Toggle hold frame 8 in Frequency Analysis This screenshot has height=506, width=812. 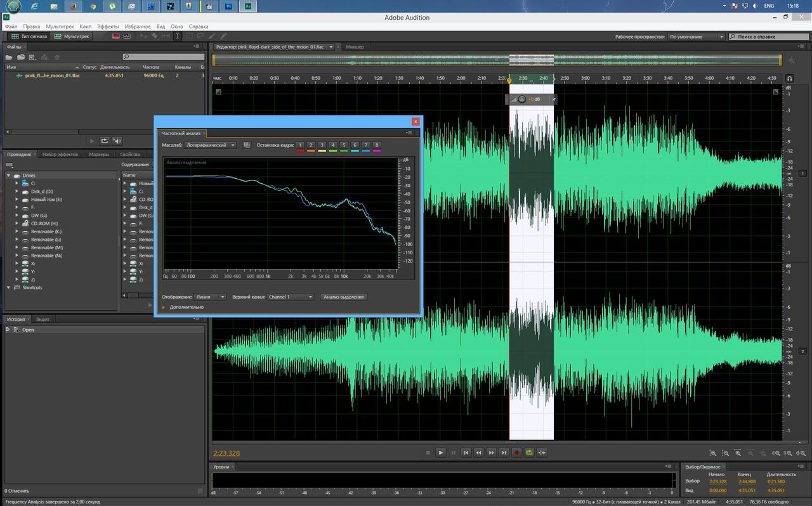coord(377,146)
